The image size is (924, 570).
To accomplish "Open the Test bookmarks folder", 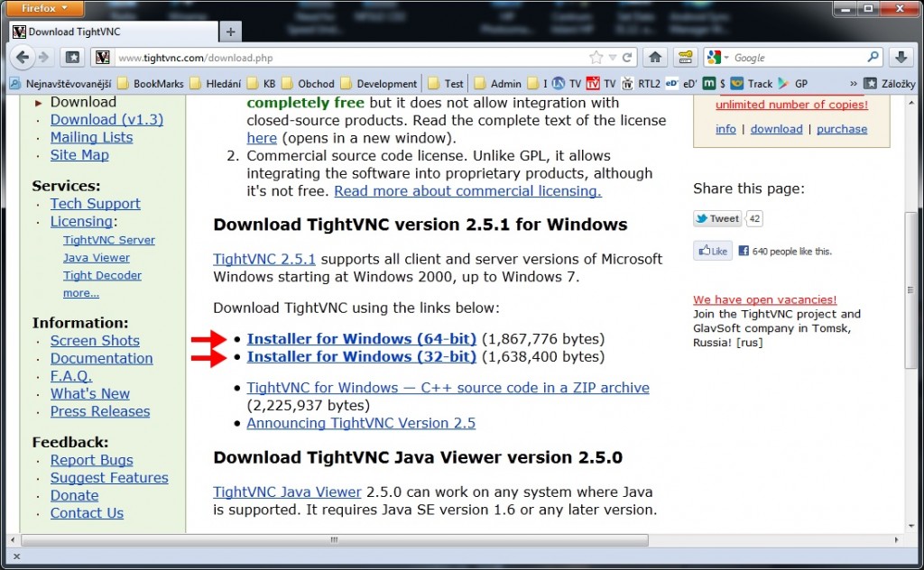I will (446, 84).
